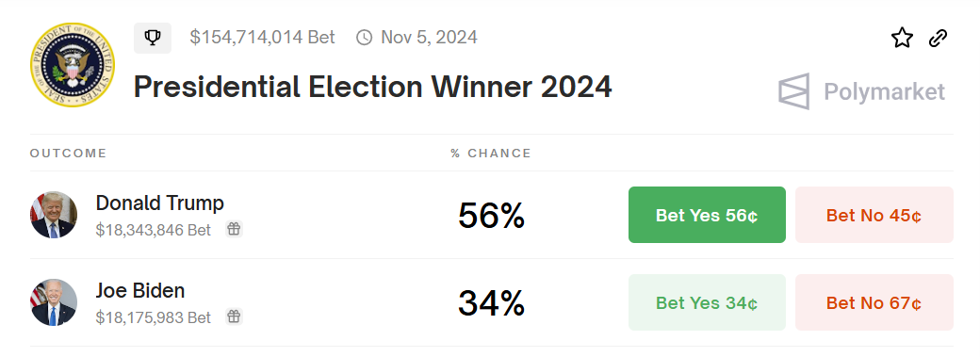This screenshot has width=980, height=357.
Task: Bet Yes 56¢ on Donald Trump
Action: [707, 215]
